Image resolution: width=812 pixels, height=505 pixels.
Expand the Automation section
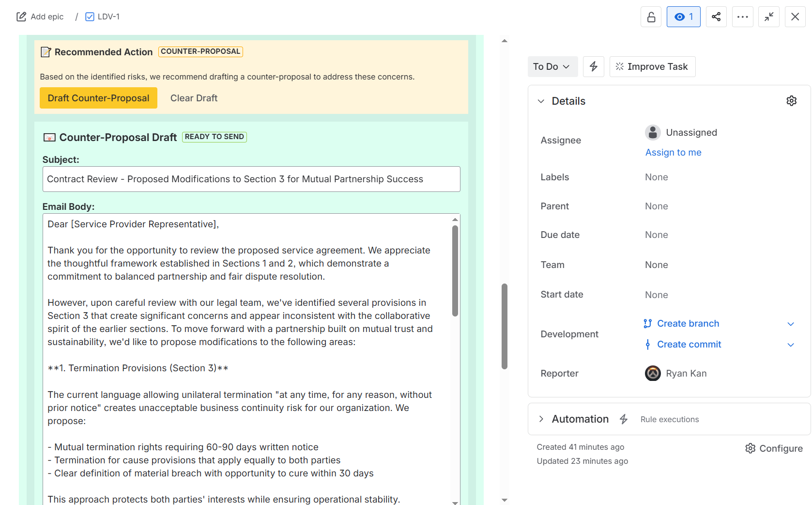pyautogui.click(x=541, y=419)
